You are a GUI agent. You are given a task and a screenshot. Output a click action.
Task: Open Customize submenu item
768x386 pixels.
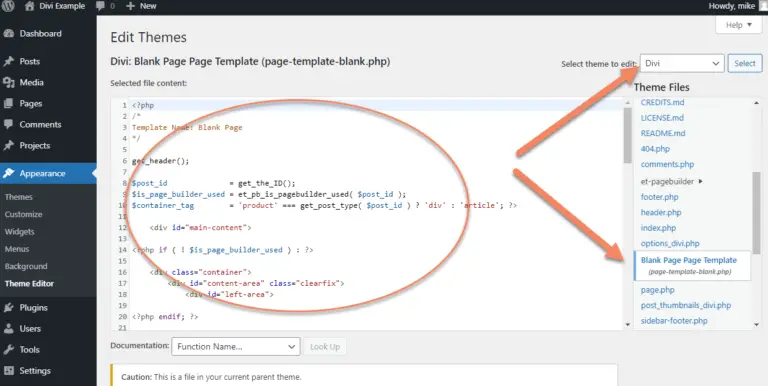(x=24, y=214)
